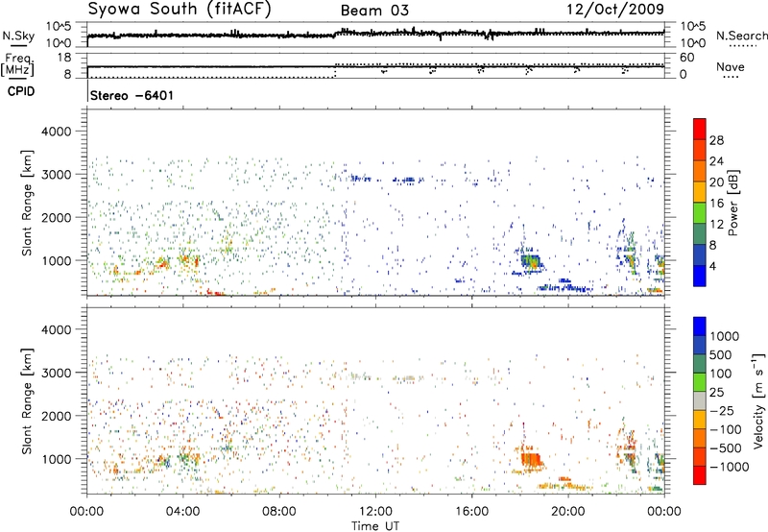Image resolution: width=768 pixels, height=532 pixels.
Task: Click the light green 25–100 velocity colorbar segment
Action: (700, 382)
